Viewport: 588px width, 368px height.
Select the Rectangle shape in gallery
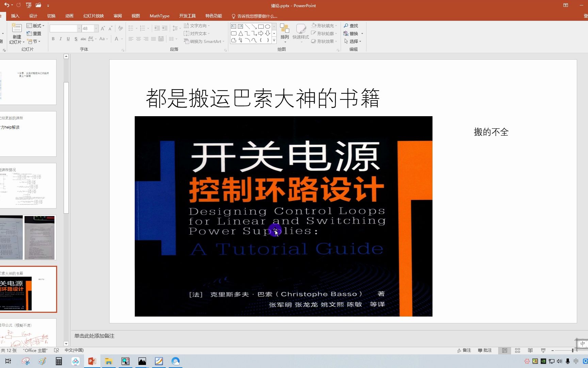pos(261,26)
